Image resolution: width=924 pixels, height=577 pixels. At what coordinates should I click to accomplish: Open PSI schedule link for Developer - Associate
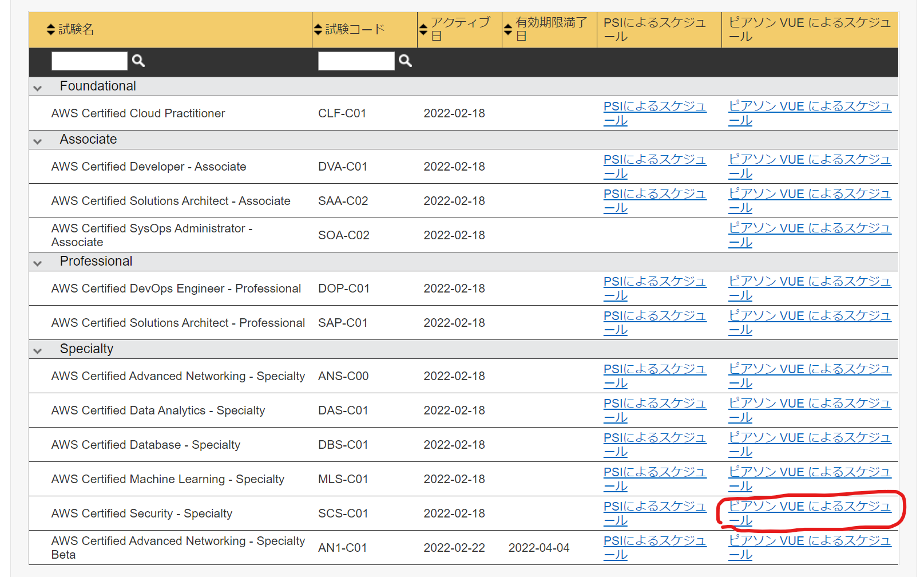pyautogui.click(x=655, y=167)
